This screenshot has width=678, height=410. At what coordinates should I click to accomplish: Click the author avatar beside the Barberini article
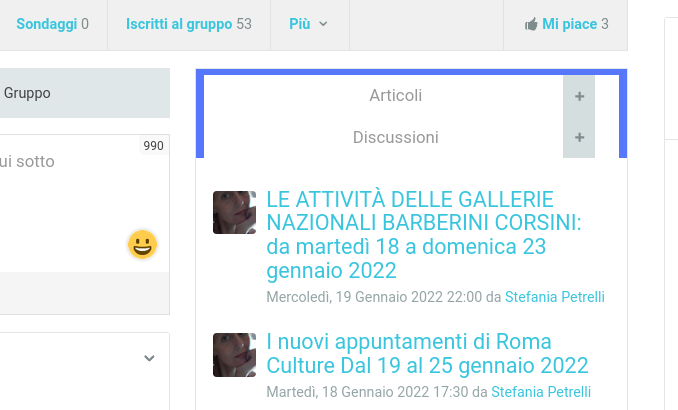(234, 212)
